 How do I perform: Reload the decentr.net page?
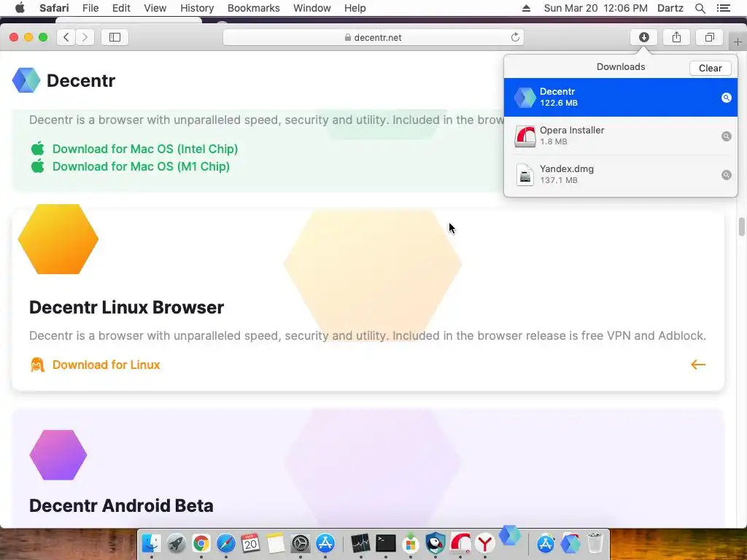point(515,37)
